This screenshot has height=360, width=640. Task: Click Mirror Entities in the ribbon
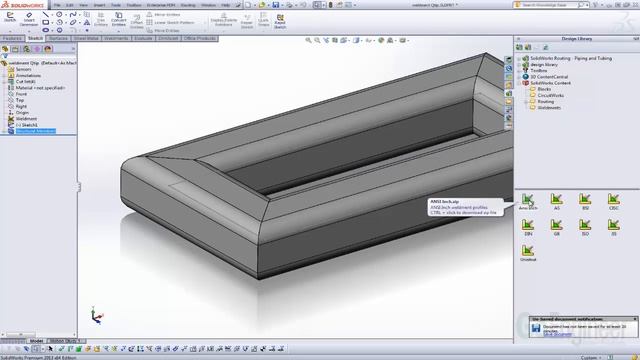163,14
